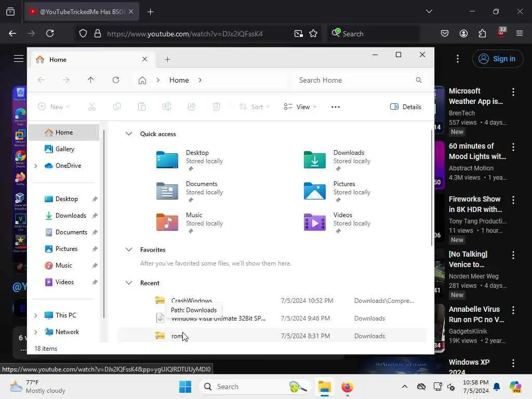Open the Firefox application hamburger menu

[520, 33]
